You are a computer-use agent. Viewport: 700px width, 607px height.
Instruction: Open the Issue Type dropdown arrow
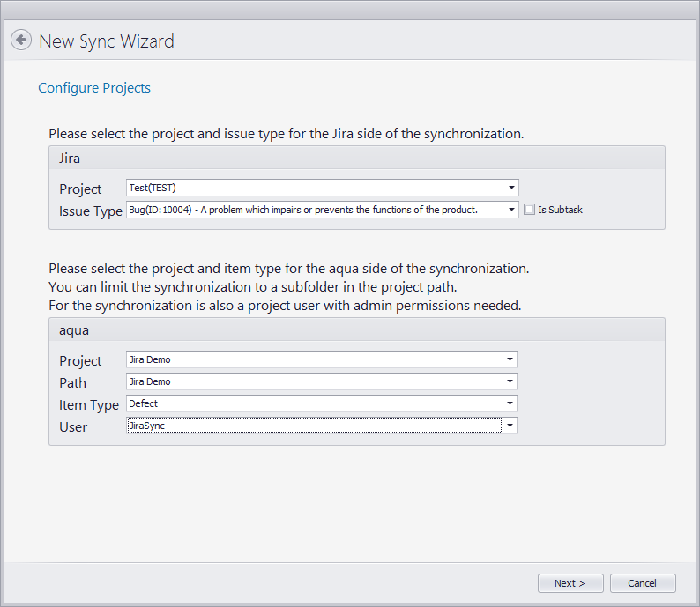coord(511,210)
